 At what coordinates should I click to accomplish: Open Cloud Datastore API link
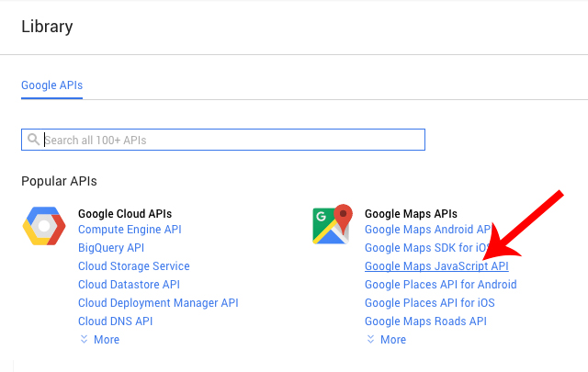129,285
